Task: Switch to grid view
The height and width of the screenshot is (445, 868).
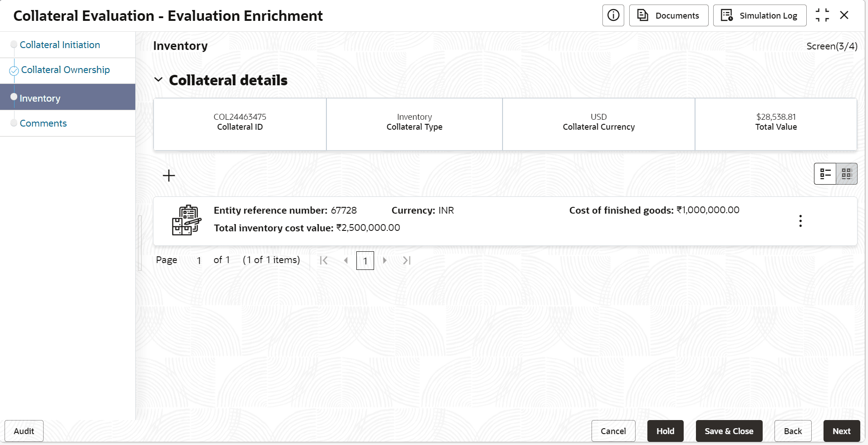Action: pos(847,174)
